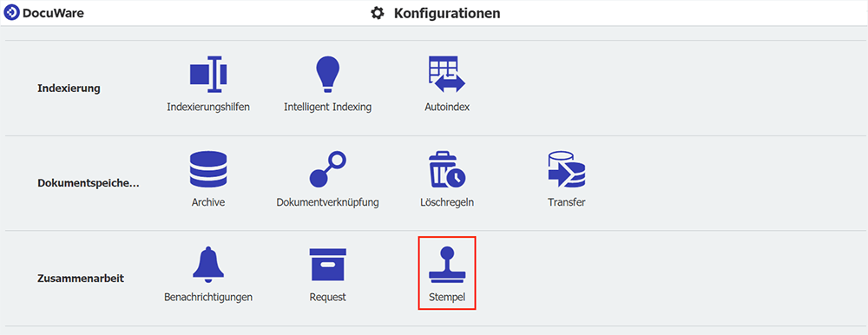Click the Konfigurationen page title
This screenshot has width=868, height=335.
447,13
